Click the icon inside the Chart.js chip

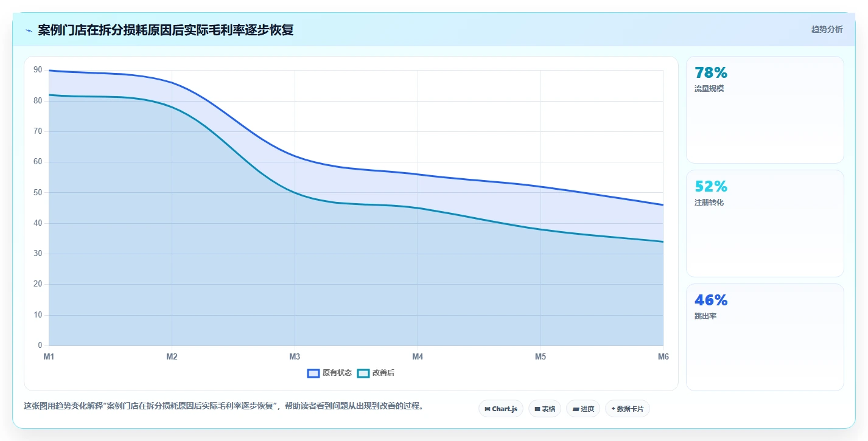pos(488,409)
